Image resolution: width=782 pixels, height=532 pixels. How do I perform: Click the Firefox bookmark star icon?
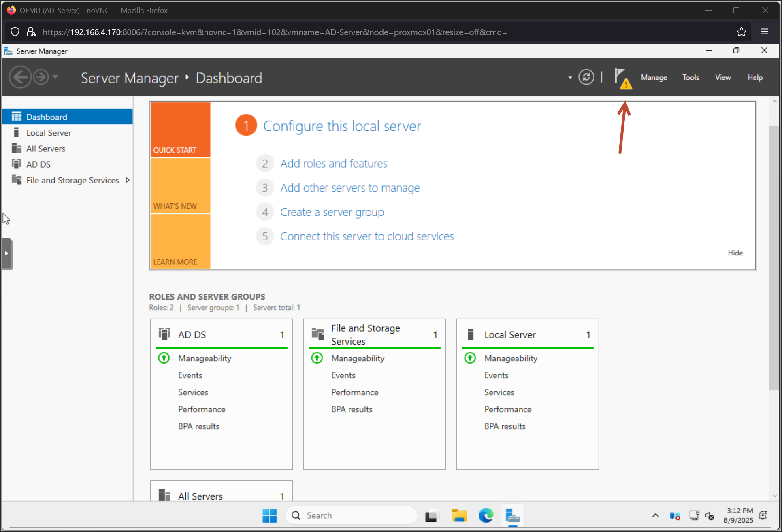pyautogui.click(x=741, y=32)
